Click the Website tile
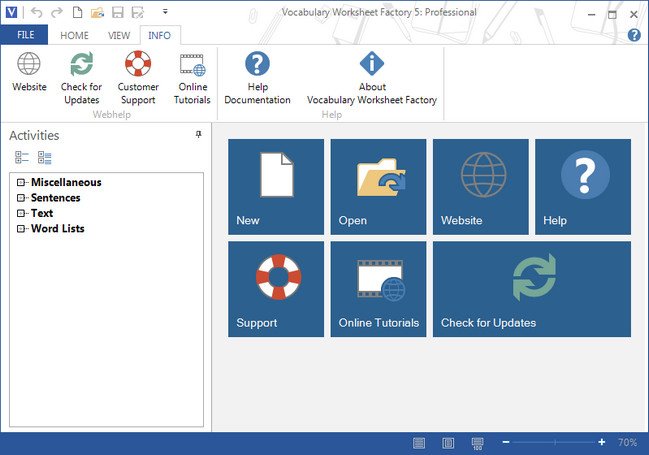The height and width of the screenshot is (455, 649). click(x=481, y=187)
